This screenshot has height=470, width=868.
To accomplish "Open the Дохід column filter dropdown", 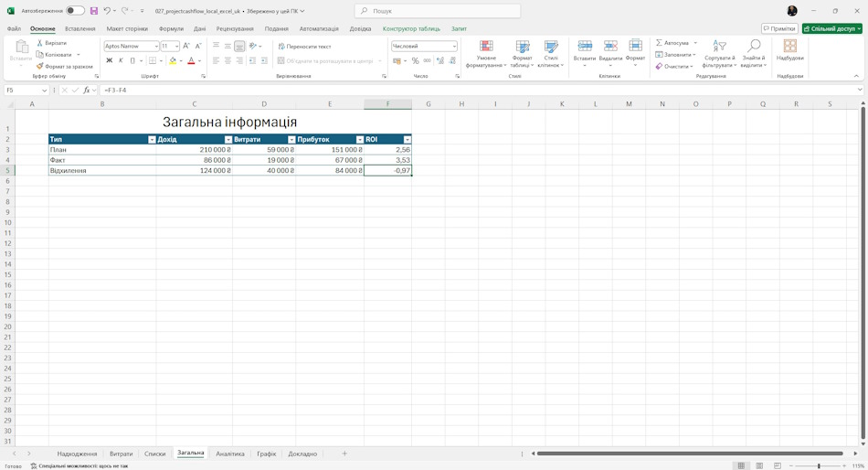I will click(228, 140).
